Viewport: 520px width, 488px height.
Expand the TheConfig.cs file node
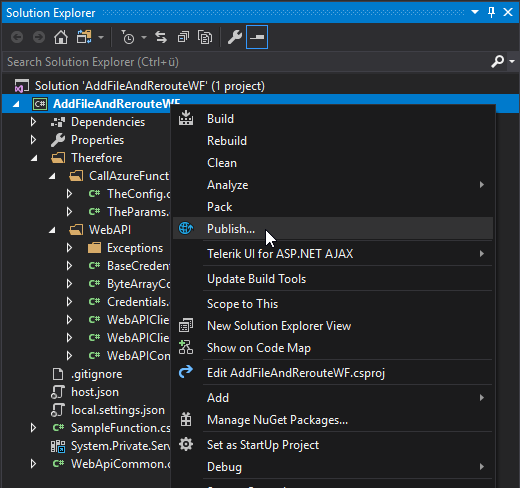click(x=69, y=194)
